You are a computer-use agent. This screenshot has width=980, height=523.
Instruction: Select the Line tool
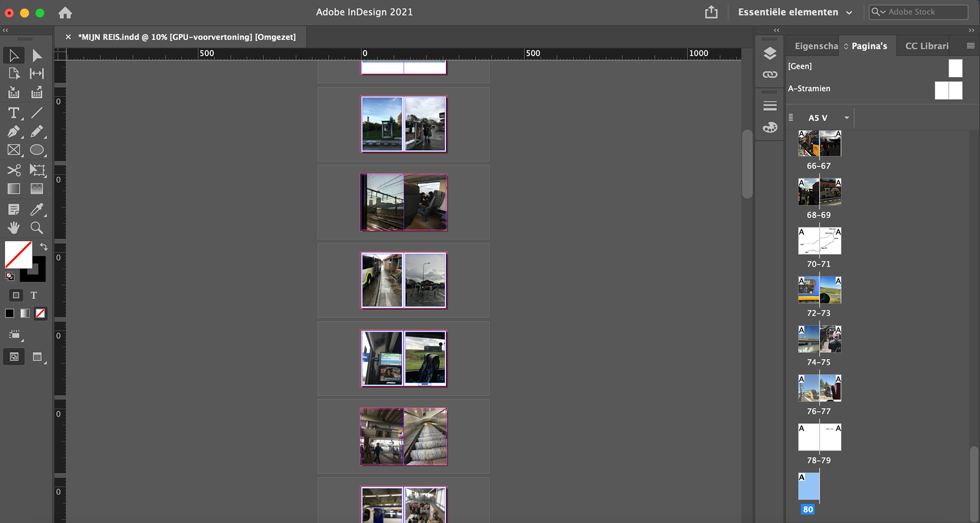click(37, 112)
